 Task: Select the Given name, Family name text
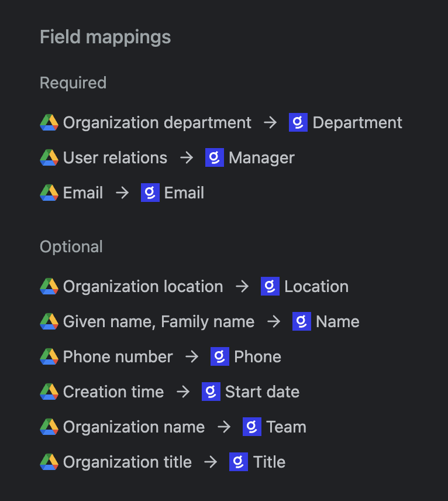coord(158,322)
